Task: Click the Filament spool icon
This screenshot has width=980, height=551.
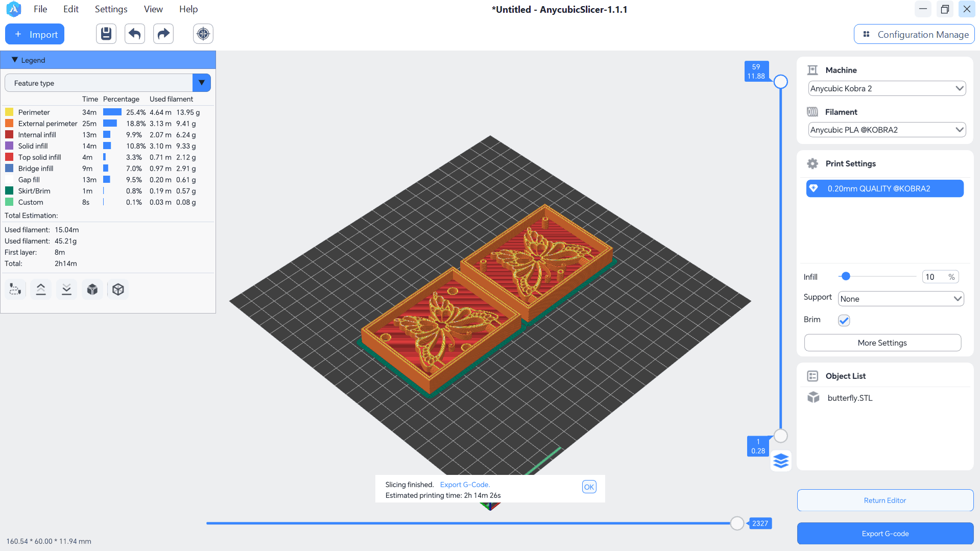Action: 812,112
